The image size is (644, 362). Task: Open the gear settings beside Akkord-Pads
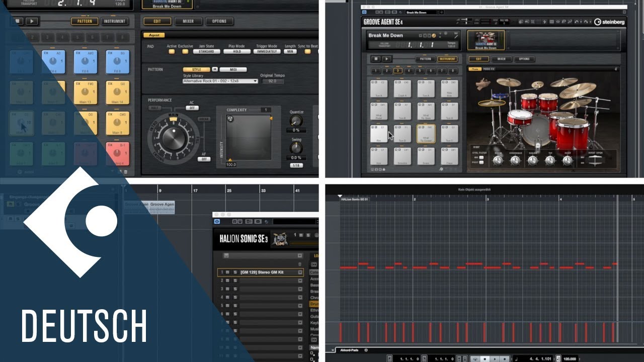366,350
